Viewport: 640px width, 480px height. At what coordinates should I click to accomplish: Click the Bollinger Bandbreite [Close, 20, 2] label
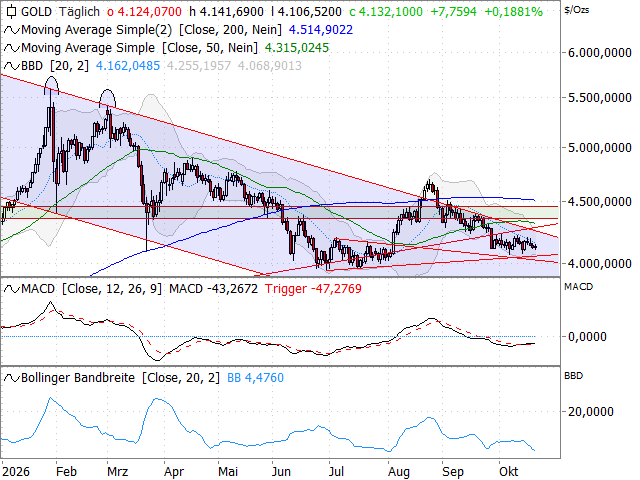(x=120, y=378)
